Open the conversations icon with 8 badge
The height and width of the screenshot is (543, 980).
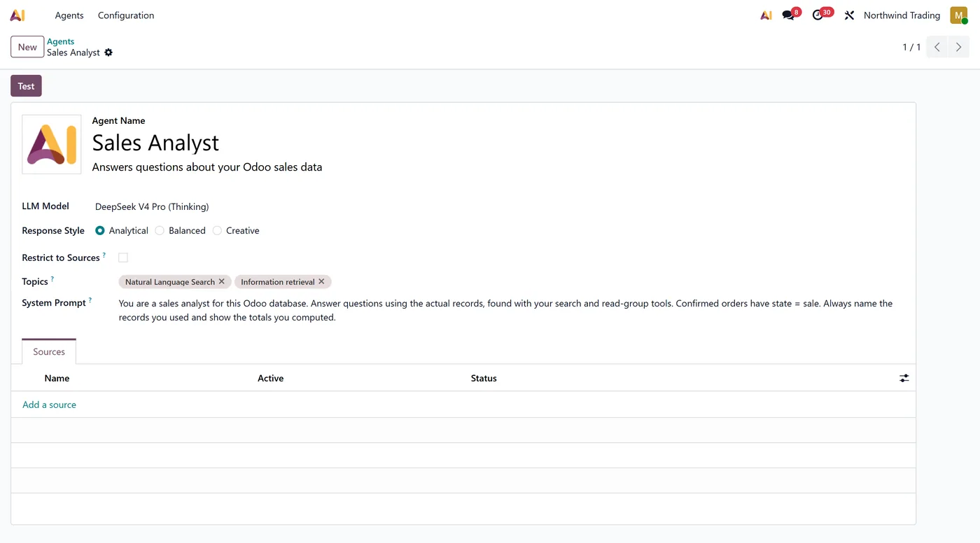790,15
